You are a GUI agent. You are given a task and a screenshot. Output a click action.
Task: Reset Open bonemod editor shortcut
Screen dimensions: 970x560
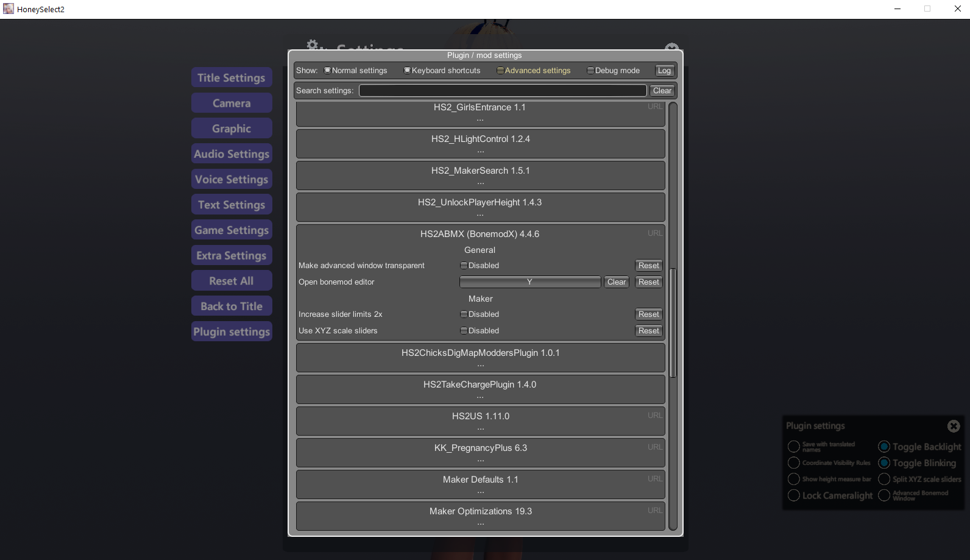(x=649, y=282)
